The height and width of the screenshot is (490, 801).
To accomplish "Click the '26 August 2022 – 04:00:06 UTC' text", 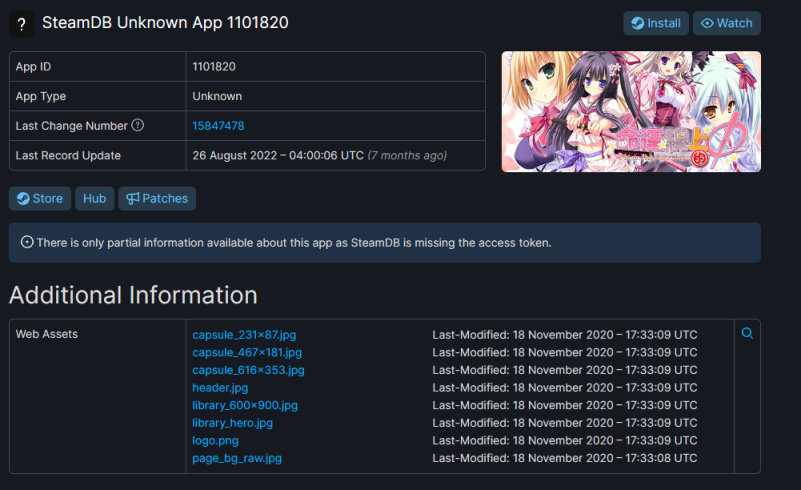I will [x=278, y=155].
